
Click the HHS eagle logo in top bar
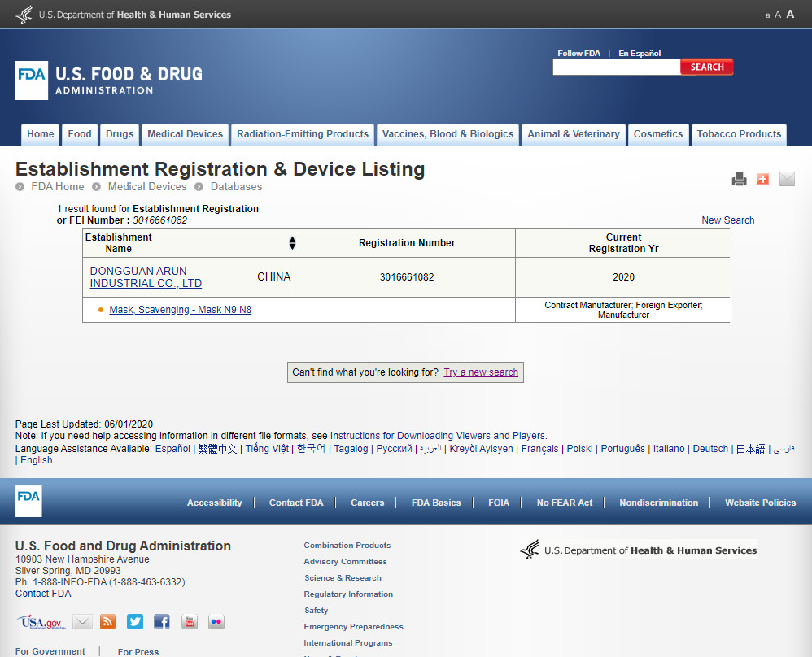click(24, 15)
